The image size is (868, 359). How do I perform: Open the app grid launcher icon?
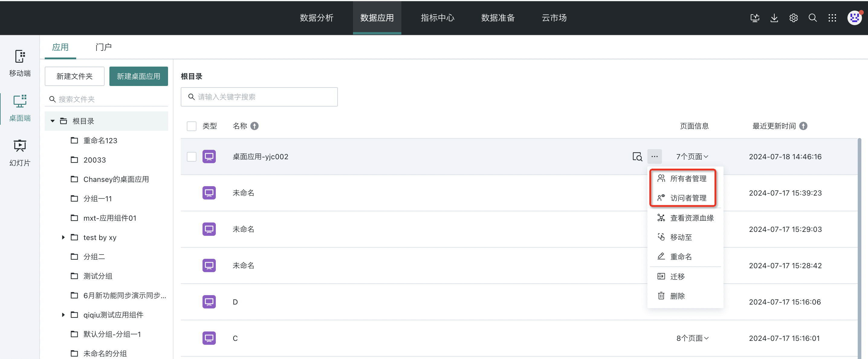click(832, 18)
